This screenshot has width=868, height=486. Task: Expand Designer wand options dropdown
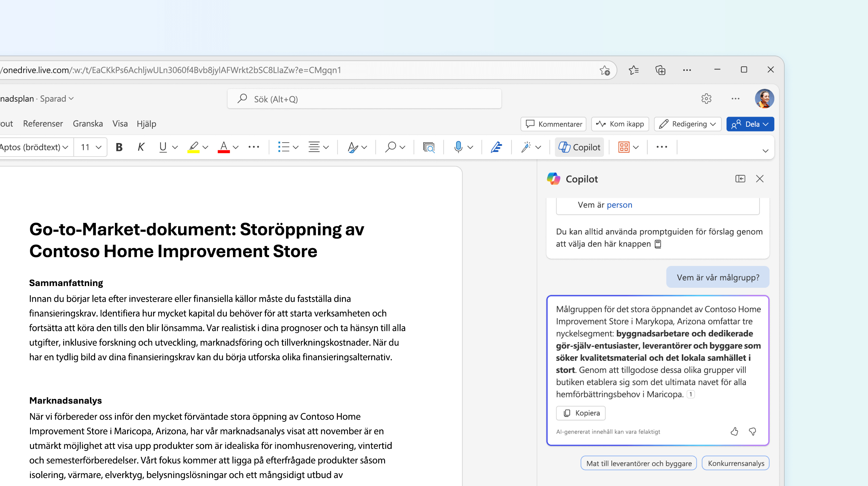click(539, 147)
